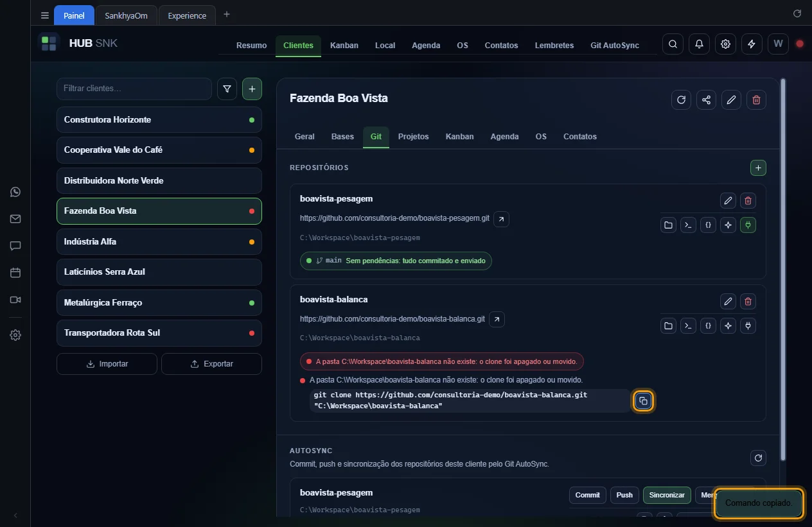Open boavista-pesagem GitHub URL external link icon
The width and height of the screenshot is (812, 527).
pos(501,219)
